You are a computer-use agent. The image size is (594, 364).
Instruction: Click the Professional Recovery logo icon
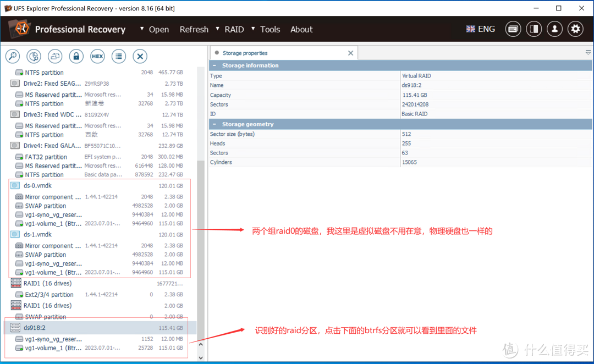[x=20, y=29]
